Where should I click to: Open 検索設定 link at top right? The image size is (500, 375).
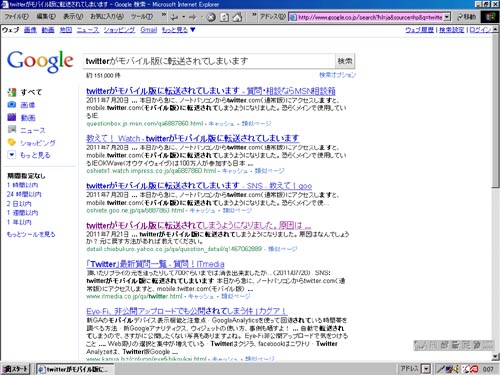pos(451,30)
